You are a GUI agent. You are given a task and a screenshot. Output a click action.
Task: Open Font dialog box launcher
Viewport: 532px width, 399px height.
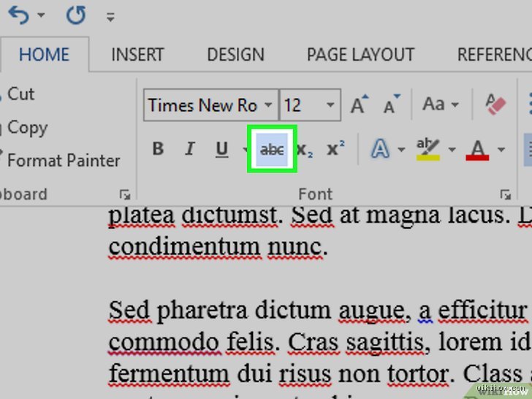click(505, 194)
